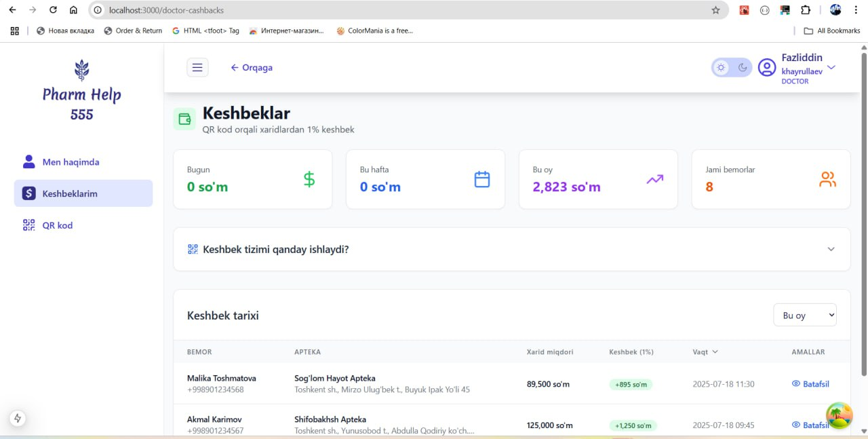Open Batafsil details for Malika Toshmatova
The width and height of the screenshot is (868, 439).
(x=810, y=384)
